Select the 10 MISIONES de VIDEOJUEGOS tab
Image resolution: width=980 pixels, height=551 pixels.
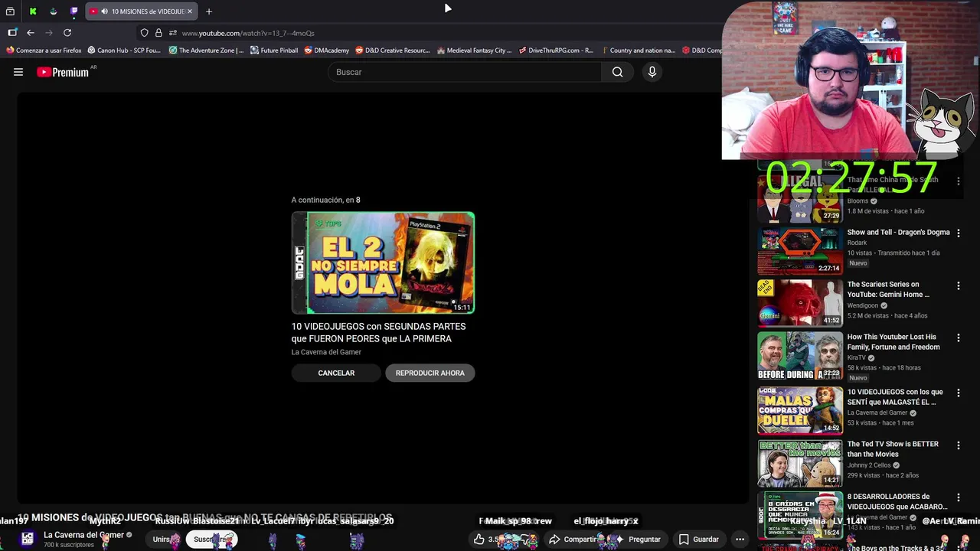tap(142, 11)
